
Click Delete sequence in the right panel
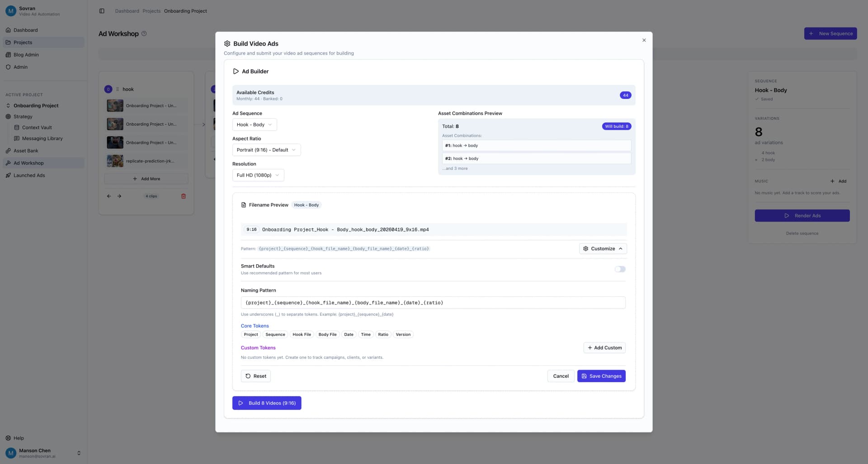(x=802, y=233)
